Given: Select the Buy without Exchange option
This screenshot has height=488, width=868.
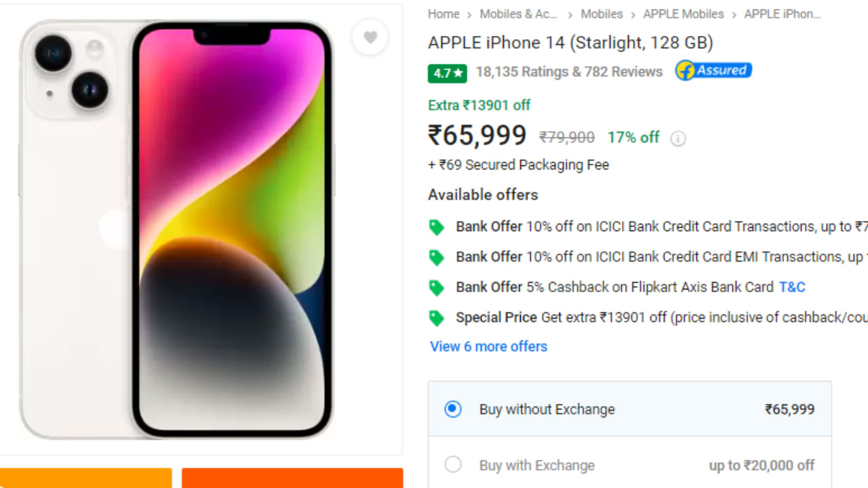Looking at the screenshot, I should coord(453,409).
